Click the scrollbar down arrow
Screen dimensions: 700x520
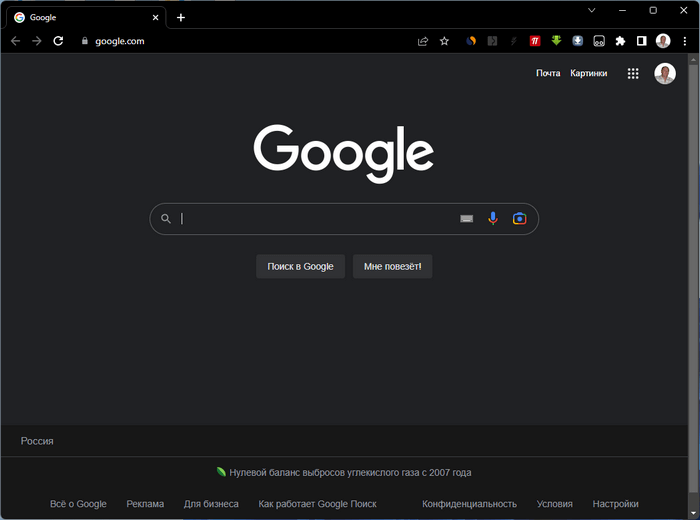tap(694, 513)
